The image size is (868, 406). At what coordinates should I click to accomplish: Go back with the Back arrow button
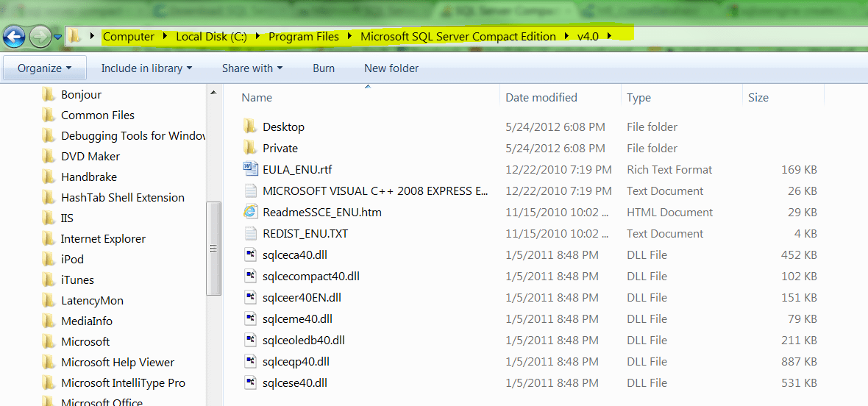[x=14, y=37]
